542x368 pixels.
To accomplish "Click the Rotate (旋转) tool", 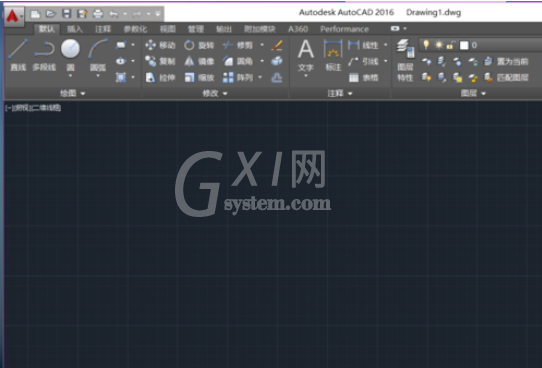I will 199,45.
